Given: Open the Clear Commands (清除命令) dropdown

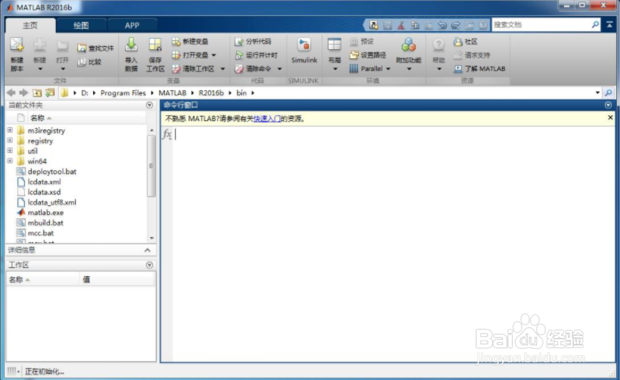Looking at the screenshot, I should pos(280,69).
